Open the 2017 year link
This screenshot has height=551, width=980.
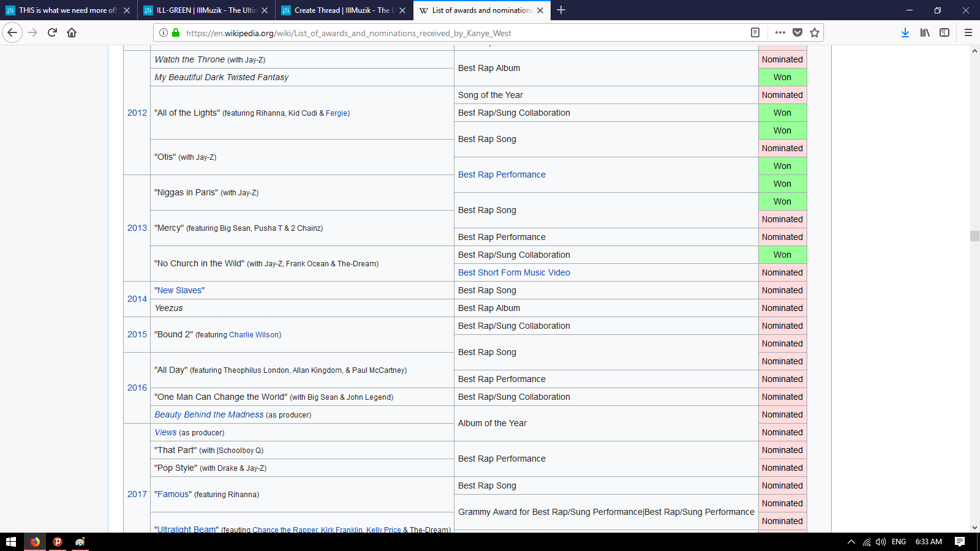pos(137,494)
